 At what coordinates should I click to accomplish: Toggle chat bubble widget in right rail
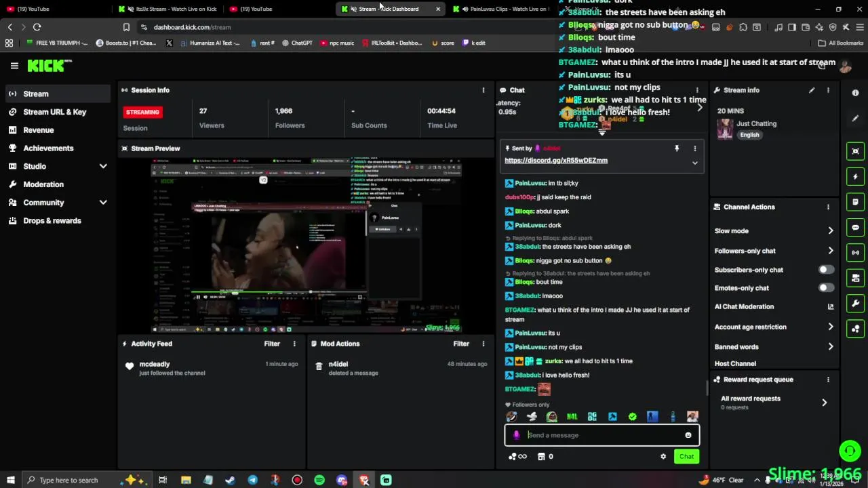point(855,228)
